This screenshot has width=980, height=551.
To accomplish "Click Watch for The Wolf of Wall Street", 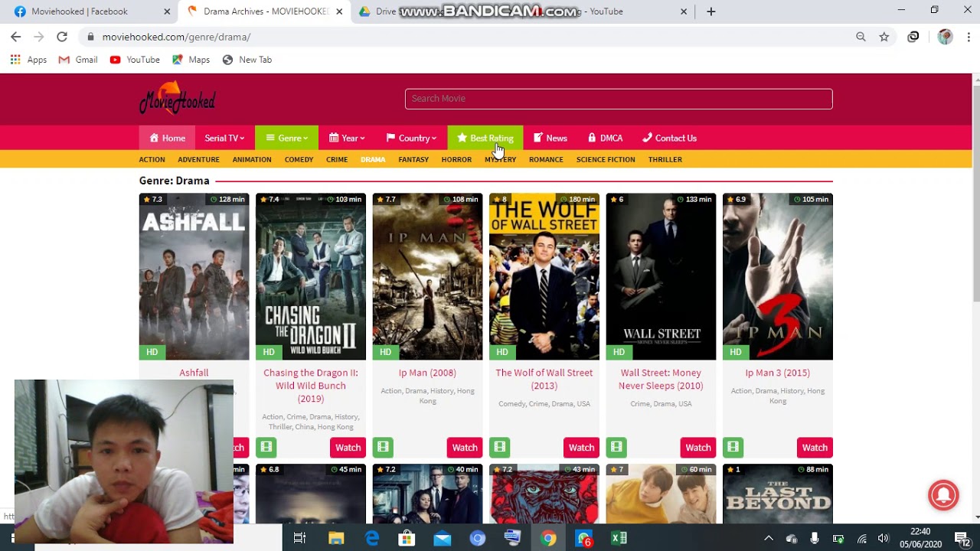I will coord(581,448).
